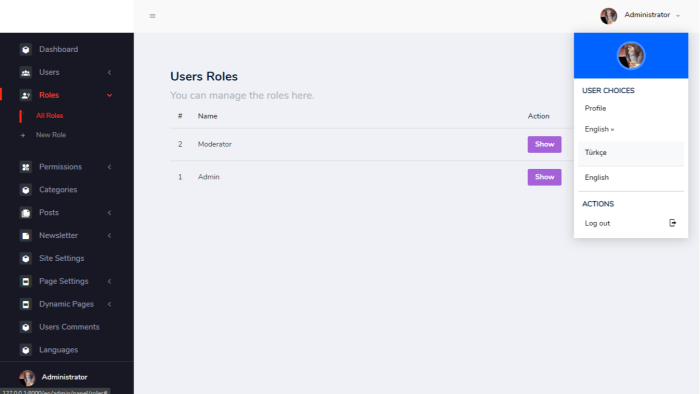Screen dimensions: 700x394
Task: Click the Dashboard cube icon in sidebar
Action: click(25, 50)
